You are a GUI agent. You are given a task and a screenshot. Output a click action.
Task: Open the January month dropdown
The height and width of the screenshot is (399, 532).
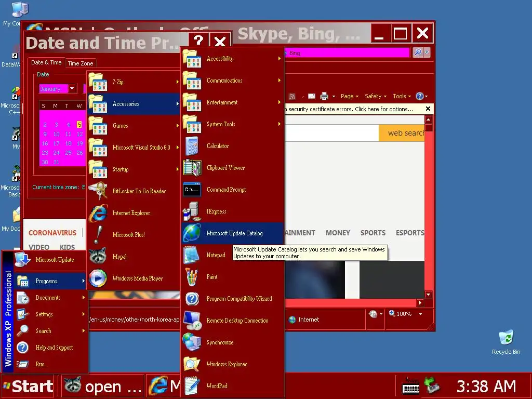[72, 88]
